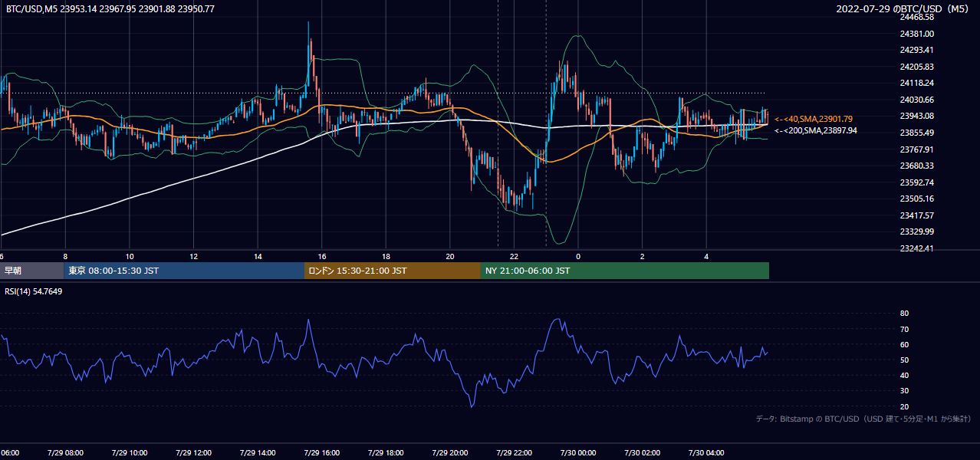Image resolution: width=980 pixels, height=460 pixels.
Task: Click the 7/29 22:00 date label
Action: 514,453
